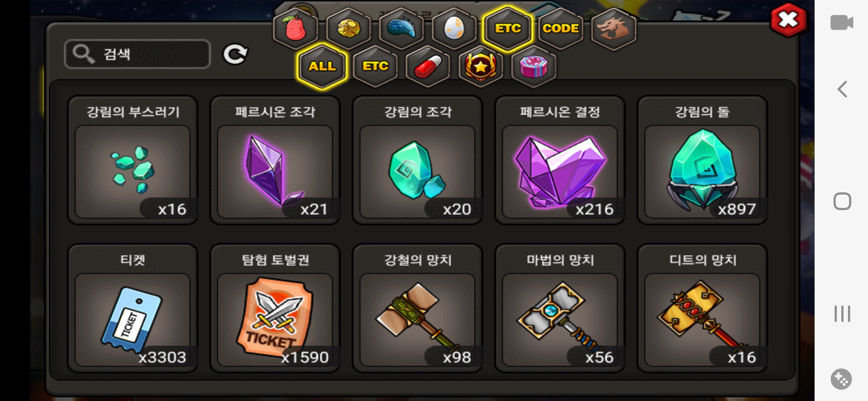Image resolution: width=868 pixels, height=401 pixels.
Task: Select the top-row ETC category tab
Action: 508,29
